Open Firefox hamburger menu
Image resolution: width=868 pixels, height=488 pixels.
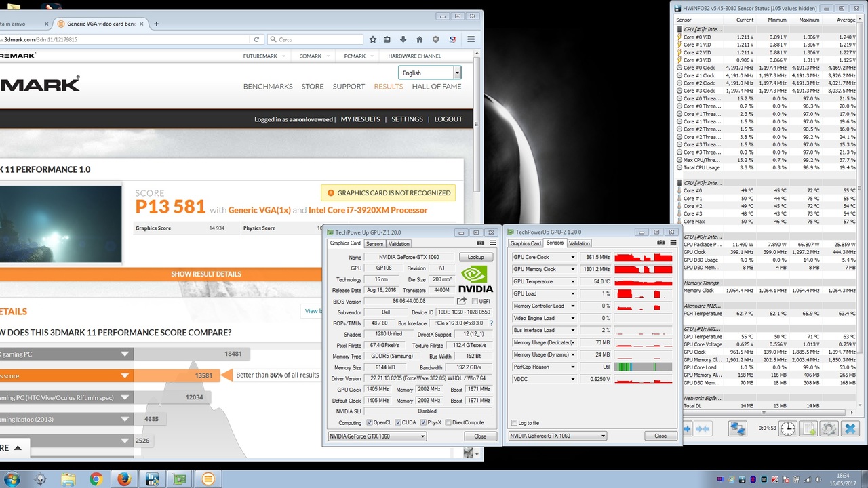tap(471, 39)
